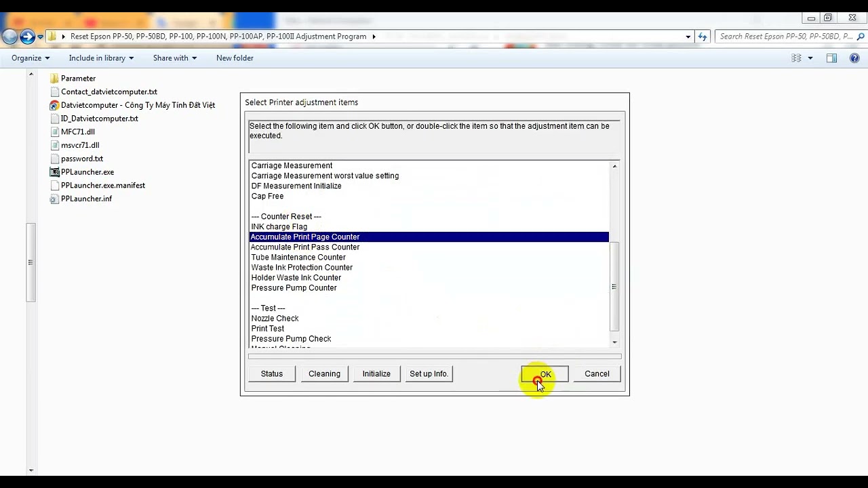868x488 pixels.
Task: Click the Back navigation arrow in Explorer
Action: click(x=9, y=37)
